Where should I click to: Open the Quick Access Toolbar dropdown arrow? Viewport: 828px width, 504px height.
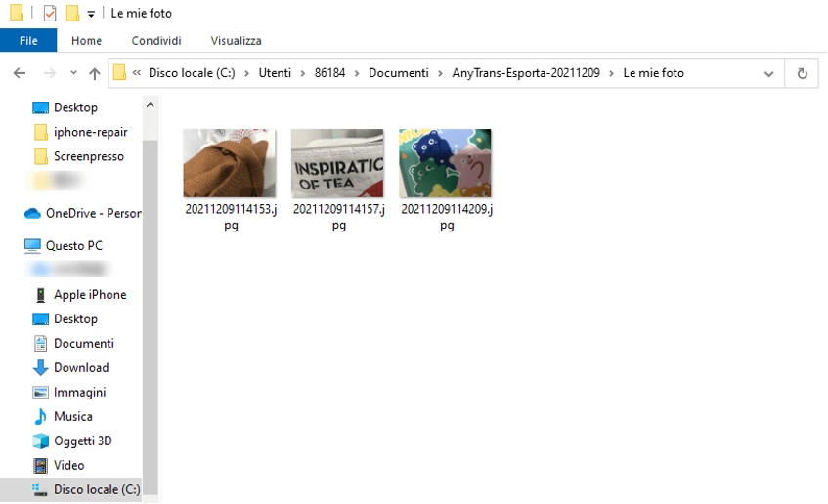pyautogui.click(x=91, y=14)
